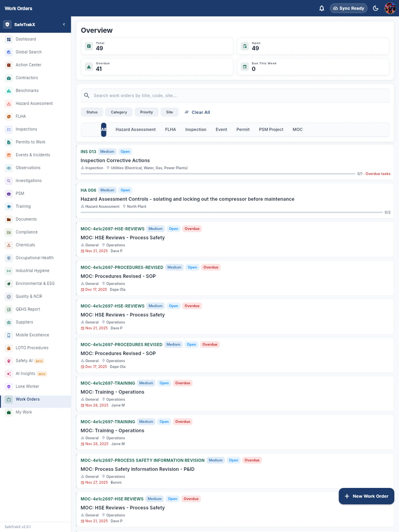The width and height of the screenshot is (399, 532).
Task: Go to Lone Worker menu item
Action: pyautogui.click(x=36, y=386)
